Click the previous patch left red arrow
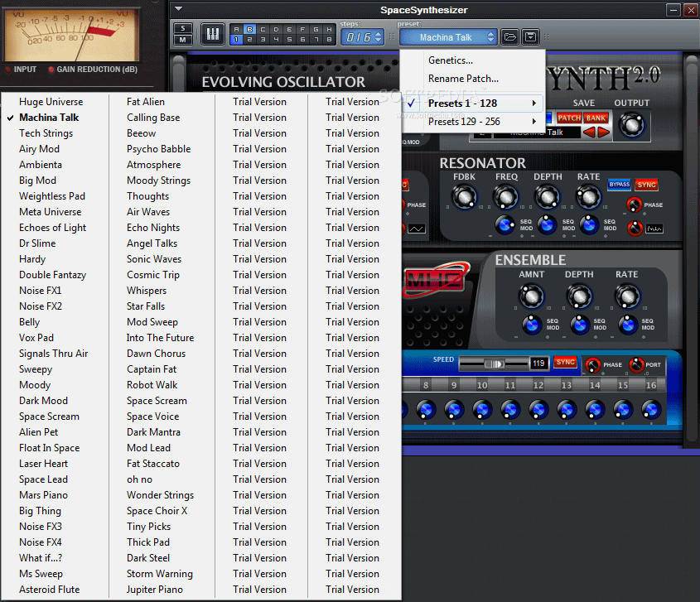The image size is (700, 602). click(589, 132)
